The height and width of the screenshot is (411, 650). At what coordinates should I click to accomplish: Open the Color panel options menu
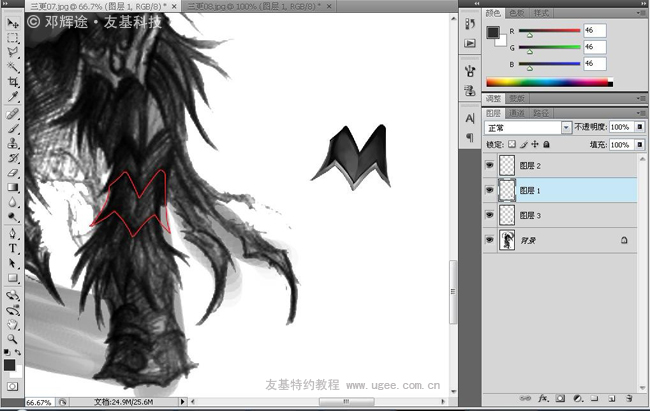[x=641, y=13]
